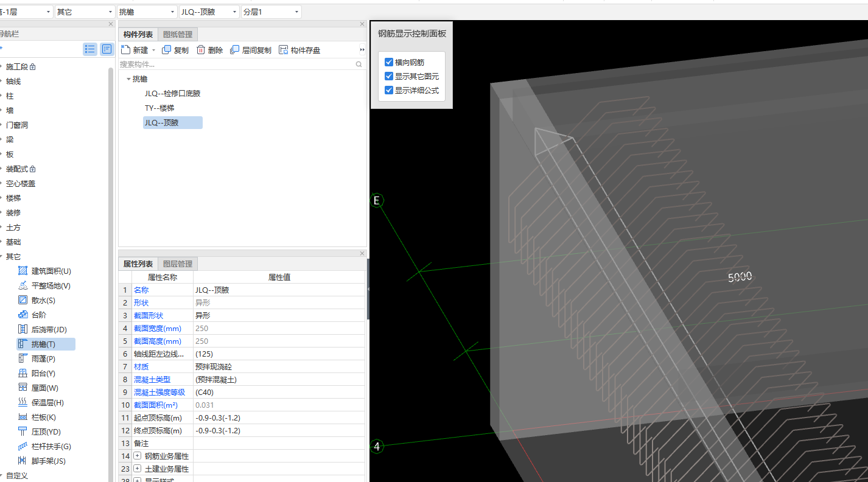Screen dimensions: 868x482
Task: Click axis marker 4 in the viewport
Action: coord(377,447)
